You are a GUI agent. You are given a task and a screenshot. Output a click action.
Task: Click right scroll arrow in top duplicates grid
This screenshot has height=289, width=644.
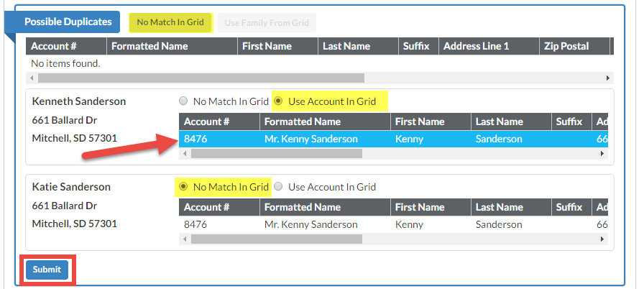tap(608, 78)
